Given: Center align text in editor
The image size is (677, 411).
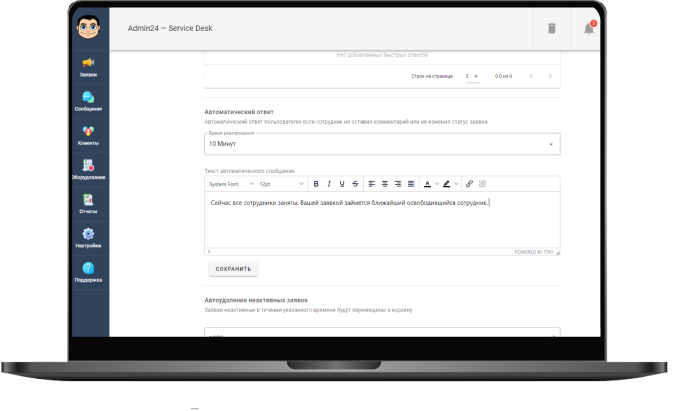Looking at the screenshot, I should 385,184.
